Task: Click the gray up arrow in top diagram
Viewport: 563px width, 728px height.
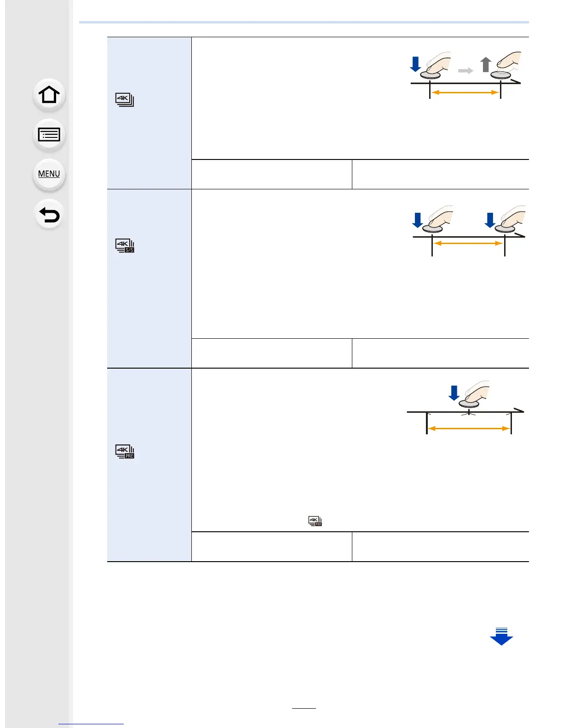Action: [486, 64]
